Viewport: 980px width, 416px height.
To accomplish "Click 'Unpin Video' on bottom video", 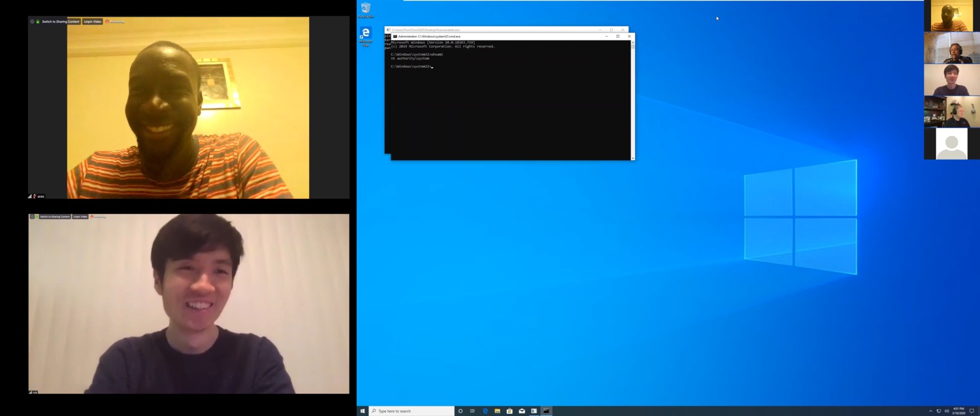I will 80,217.
